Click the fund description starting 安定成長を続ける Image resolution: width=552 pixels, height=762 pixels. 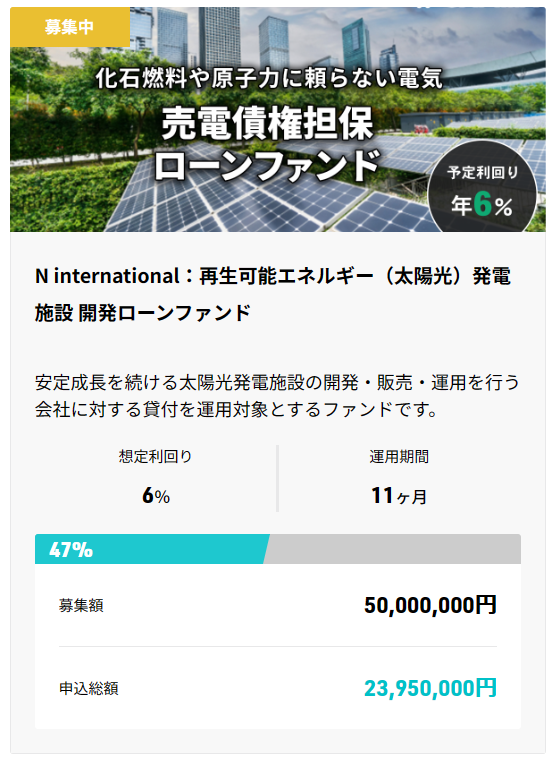tap(277, 396)
